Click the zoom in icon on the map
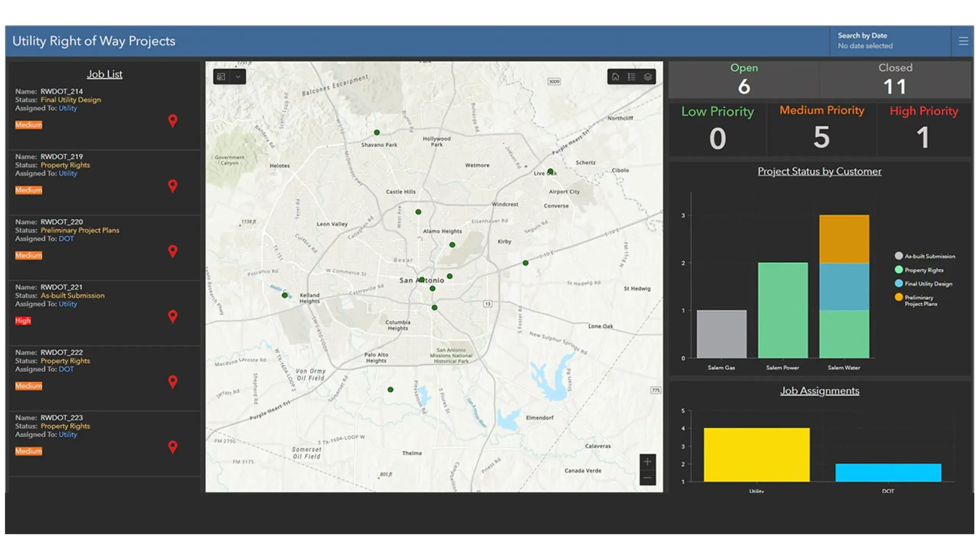The width and height of the screenshot is (980, 552). 647,461
